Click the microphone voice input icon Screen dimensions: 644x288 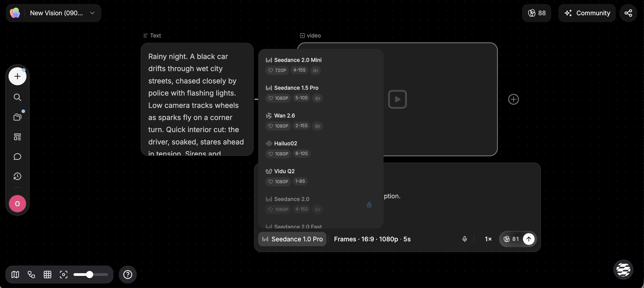click(465, 239)
